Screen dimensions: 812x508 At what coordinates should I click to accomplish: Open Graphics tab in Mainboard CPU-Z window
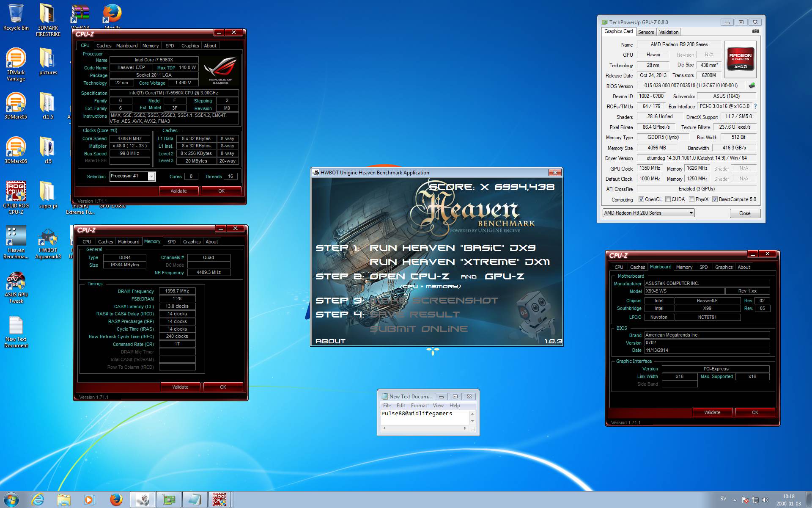tap(724, 267)
